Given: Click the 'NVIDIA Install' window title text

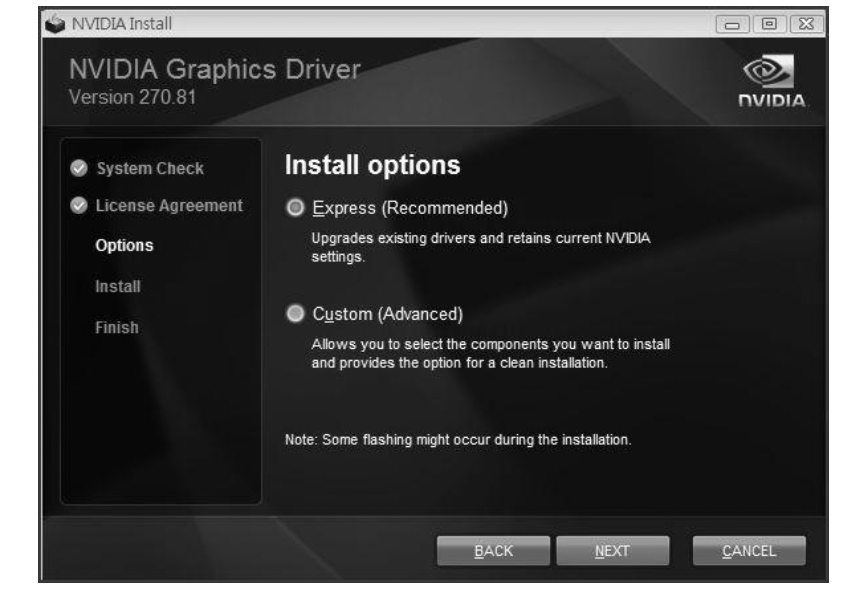Looking at the screenshot, I should pyautogui.click(x=122, y=24).
